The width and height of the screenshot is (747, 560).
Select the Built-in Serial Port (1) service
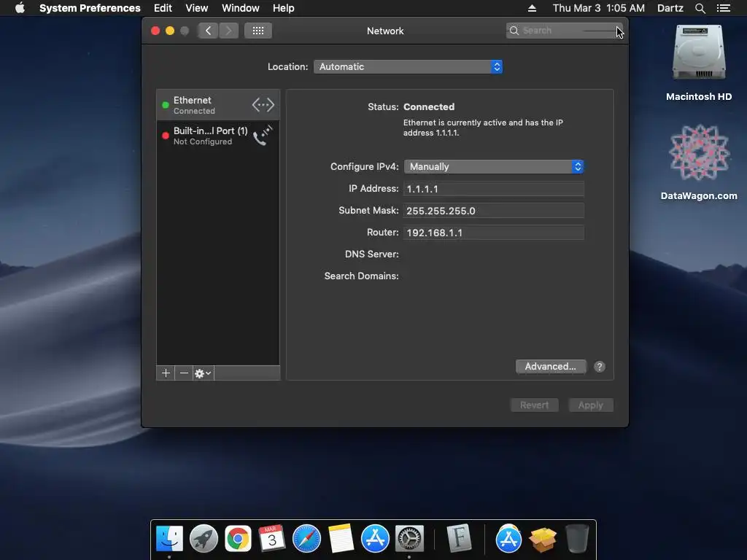point(218,136)
